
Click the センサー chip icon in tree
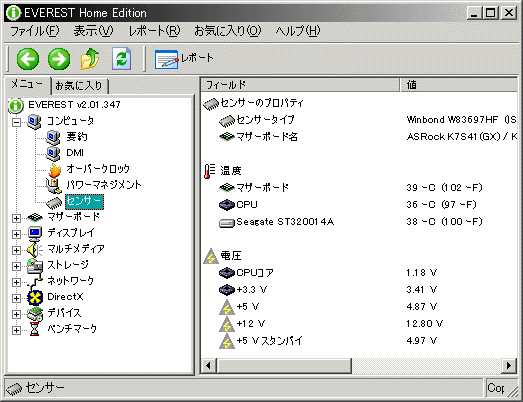pos(54,202)
